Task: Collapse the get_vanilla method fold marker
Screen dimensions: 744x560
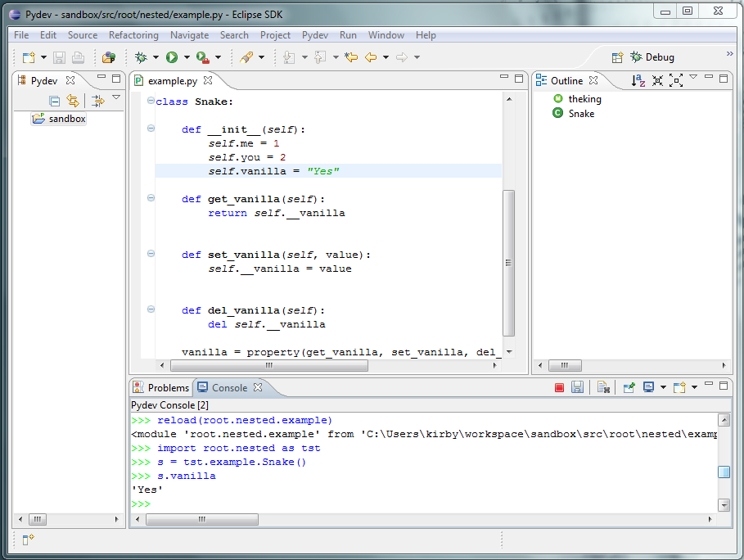Action: coord(151,198)
